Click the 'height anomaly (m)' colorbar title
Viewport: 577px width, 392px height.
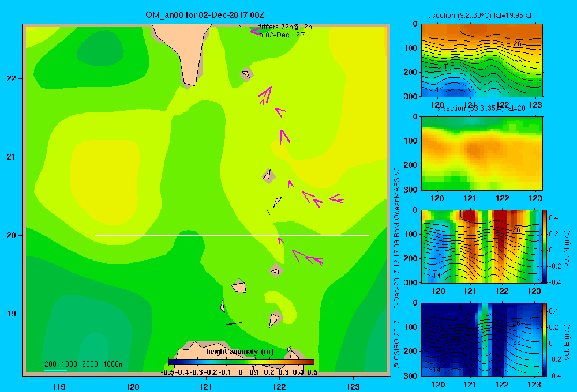tap(240, 352)
